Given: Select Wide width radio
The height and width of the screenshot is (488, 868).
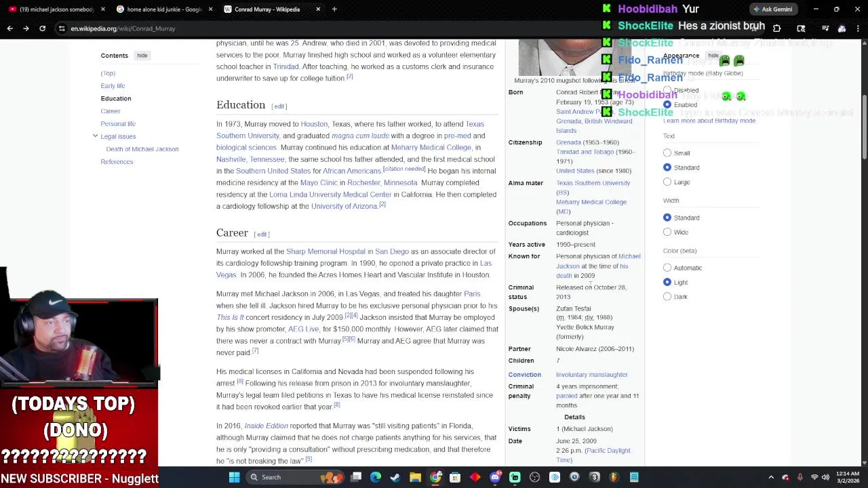Looking at the screenshot, I should click(x=667, y=232).
